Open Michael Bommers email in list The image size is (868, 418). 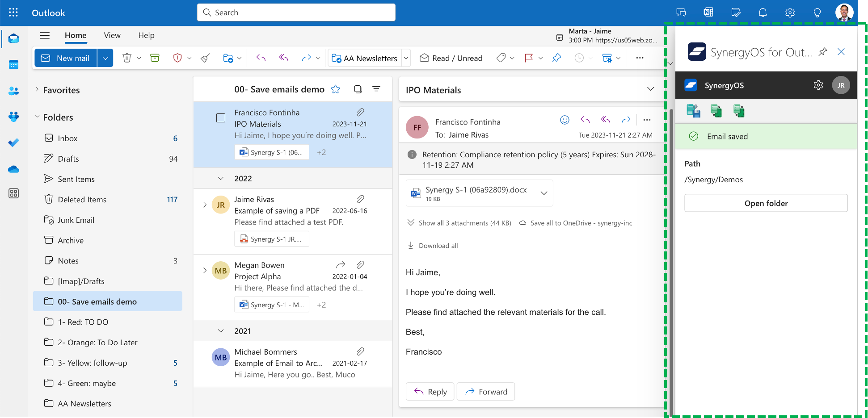(x=293, y=364)
